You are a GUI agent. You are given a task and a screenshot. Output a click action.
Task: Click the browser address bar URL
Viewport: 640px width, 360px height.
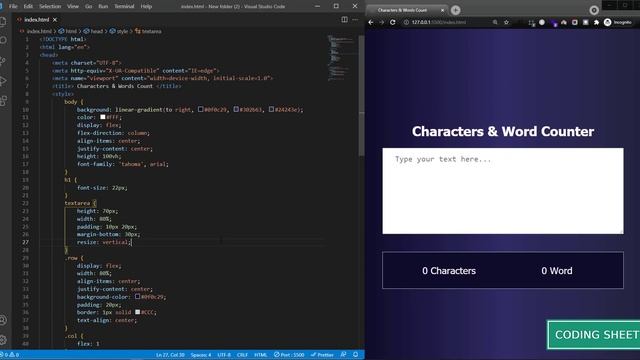(439, 22)
